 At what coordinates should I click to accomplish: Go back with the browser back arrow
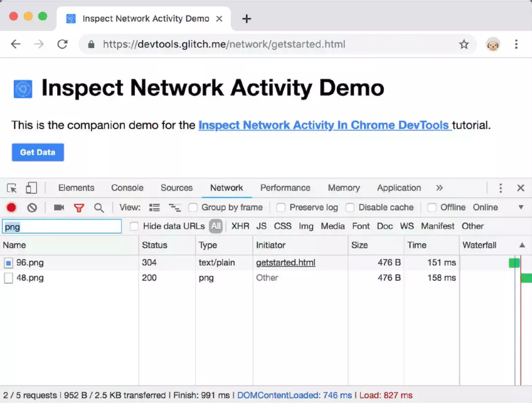point(16,44)
